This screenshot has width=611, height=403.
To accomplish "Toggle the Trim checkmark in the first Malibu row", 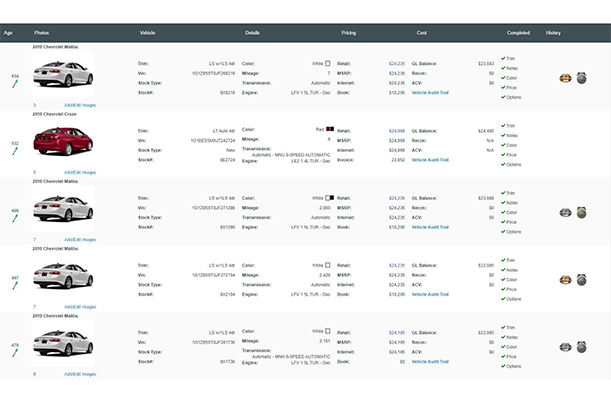I will pos(511,58).
